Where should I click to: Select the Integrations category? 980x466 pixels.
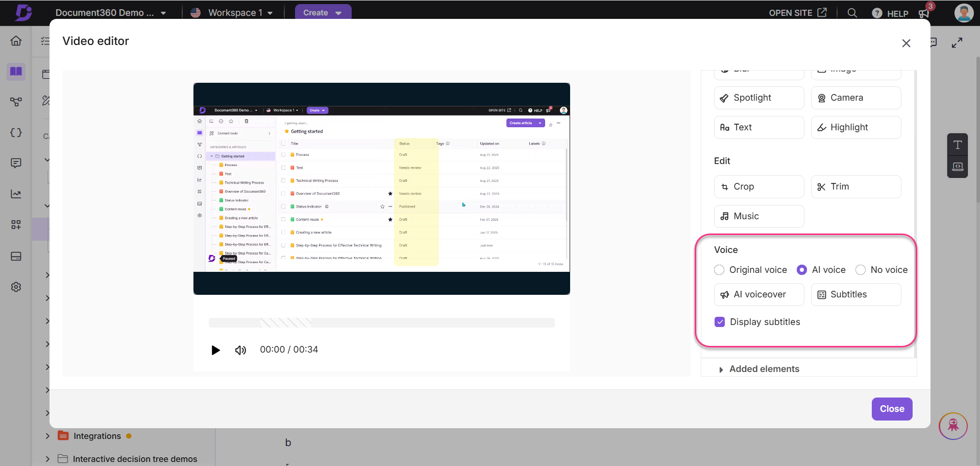(x=97, y=436)
